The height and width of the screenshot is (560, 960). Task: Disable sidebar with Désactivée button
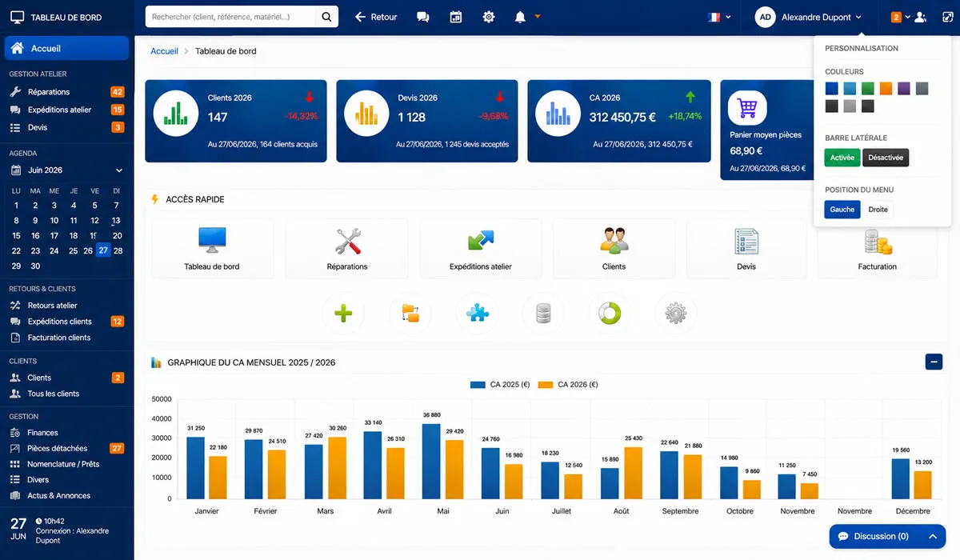(886, 158)
